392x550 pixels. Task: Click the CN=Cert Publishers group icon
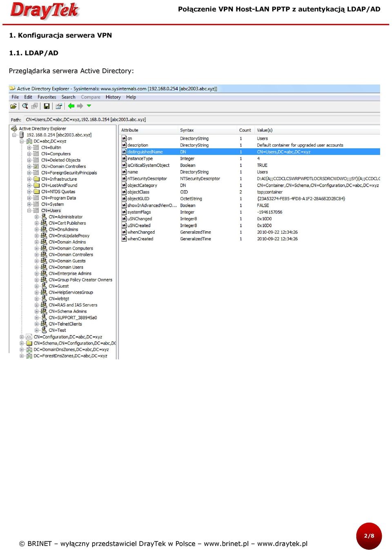(x=44, y=223)
